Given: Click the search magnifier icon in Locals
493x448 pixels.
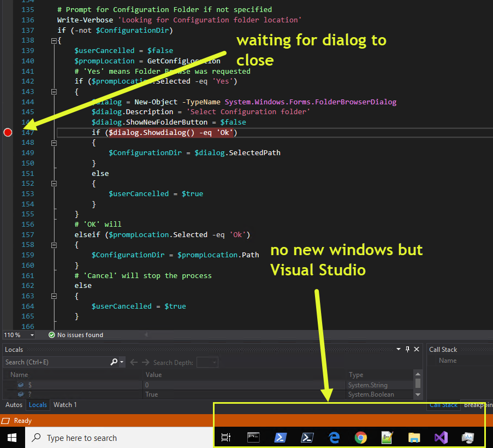Looking at the screenshot, I should point(115,362).
